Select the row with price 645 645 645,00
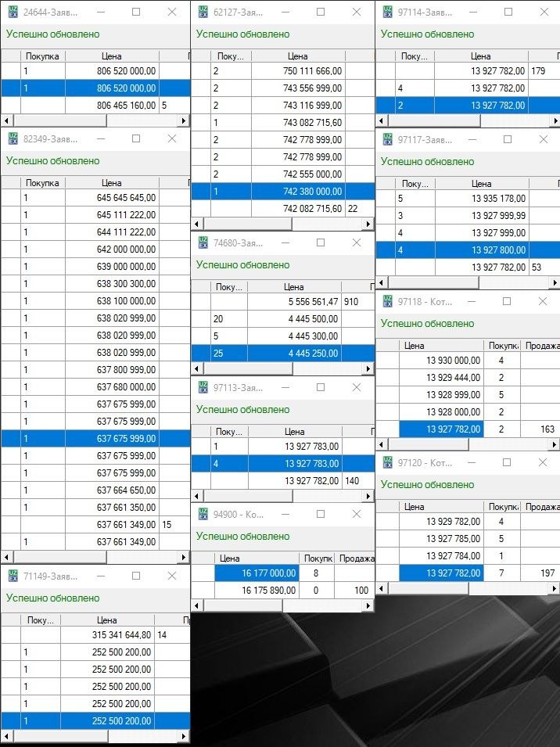Viewport: 560px width, 747px height. [95, 198]
